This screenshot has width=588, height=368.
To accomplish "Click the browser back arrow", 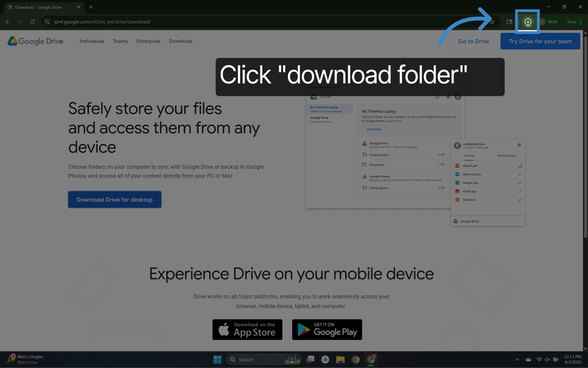I will (8, 22).
